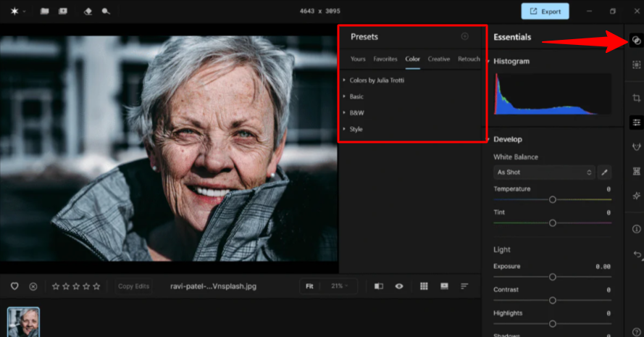Add new preset with plus icon

click(464, 36)
